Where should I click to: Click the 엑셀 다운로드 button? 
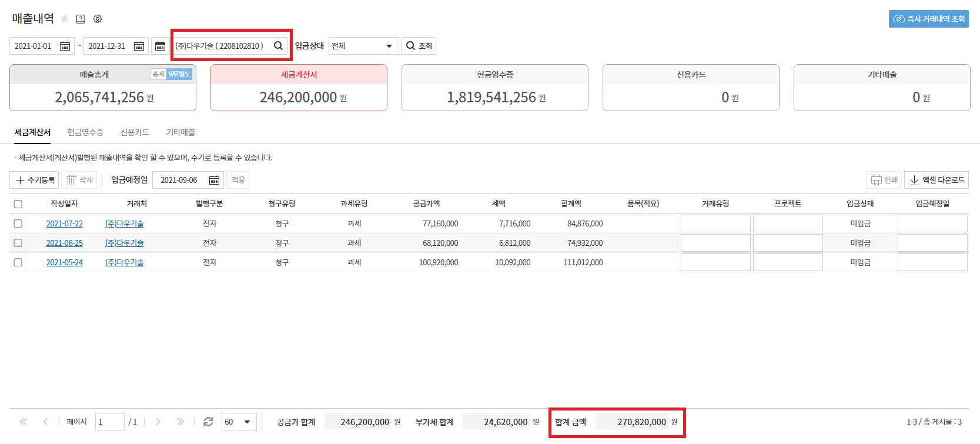click(x=936, y=180)
